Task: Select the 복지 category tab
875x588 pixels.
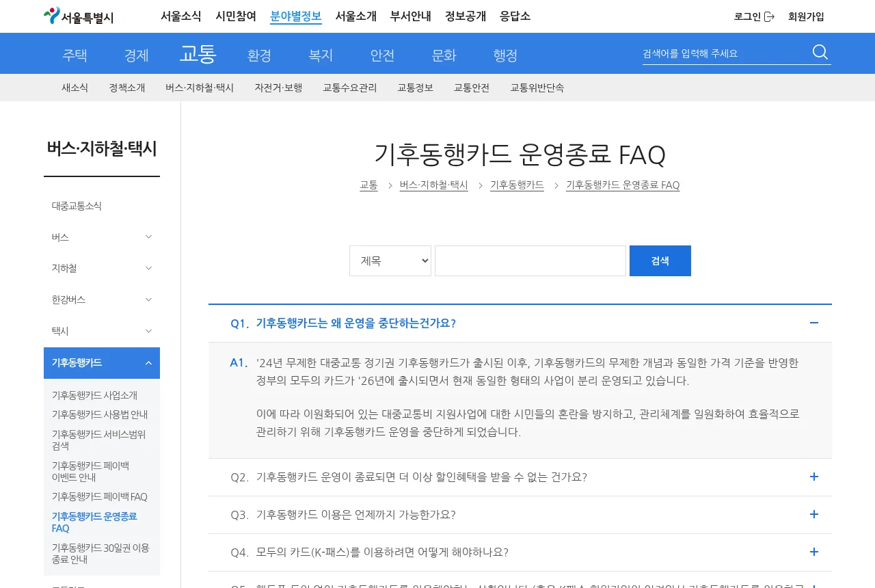Action: [x=321, y=55]
